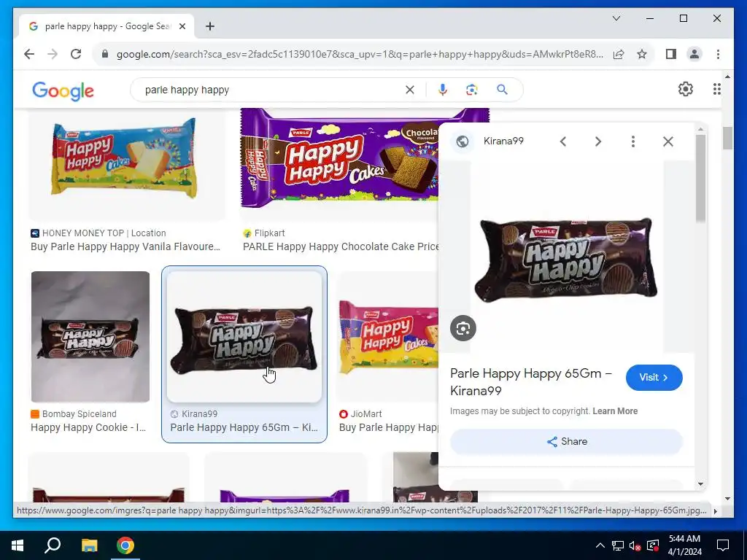This screenshot has width=747, height=560.
Task: Click the Chrome taskbar icon
Action: pyautogui.click(x=125, y=545)
